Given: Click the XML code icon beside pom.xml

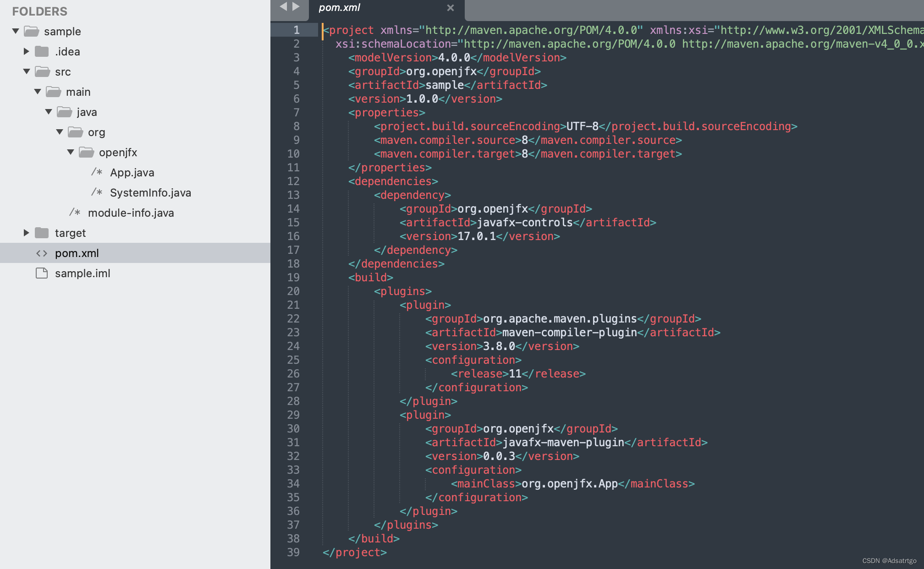Looking at the screenshot, I should [x=42, y=253].
